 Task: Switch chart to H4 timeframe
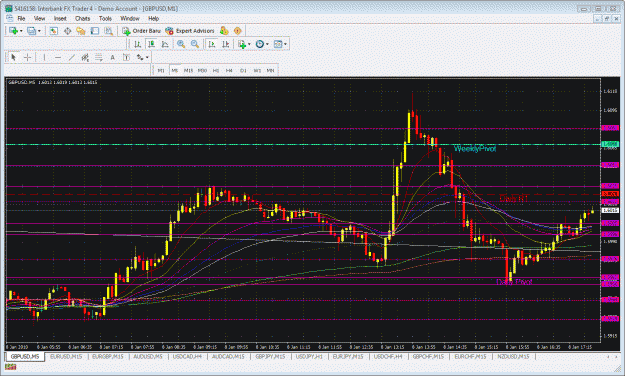(229, 70)
